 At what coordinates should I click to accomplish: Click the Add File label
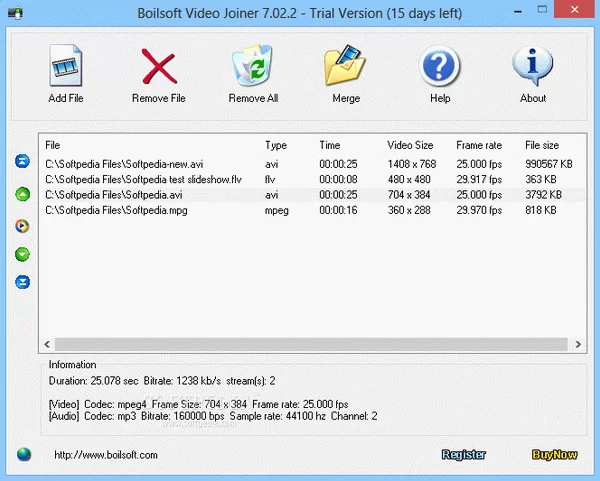pos(66,98)
